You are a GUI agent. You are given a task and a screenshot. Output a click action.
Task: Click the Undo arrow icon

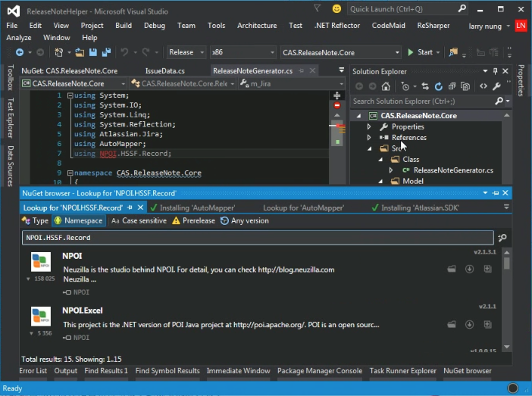tap(124, 52)
